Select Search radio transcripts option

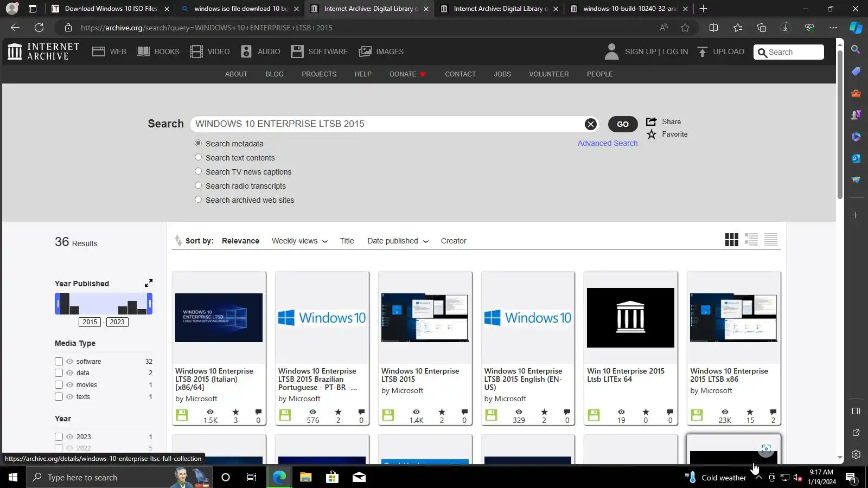tap(199, 185)
